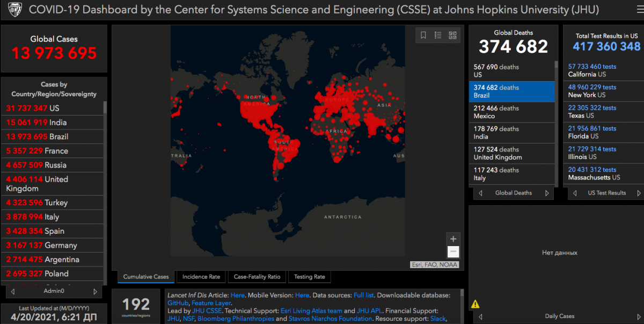The width and height of the screenshot is (644, 324).
Task: Click the Johns Hopkins shield logo
Action: [14, 10]
